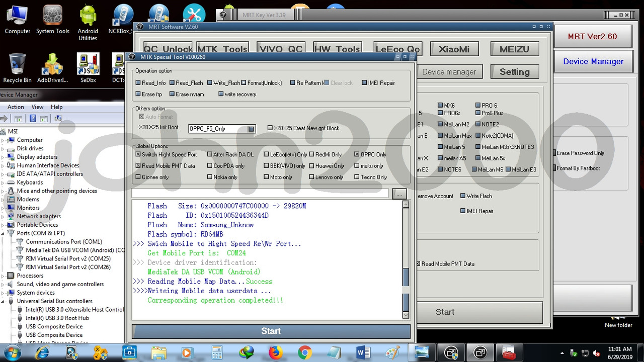Open the Recycle Bin desktop icon

point(17,68)
